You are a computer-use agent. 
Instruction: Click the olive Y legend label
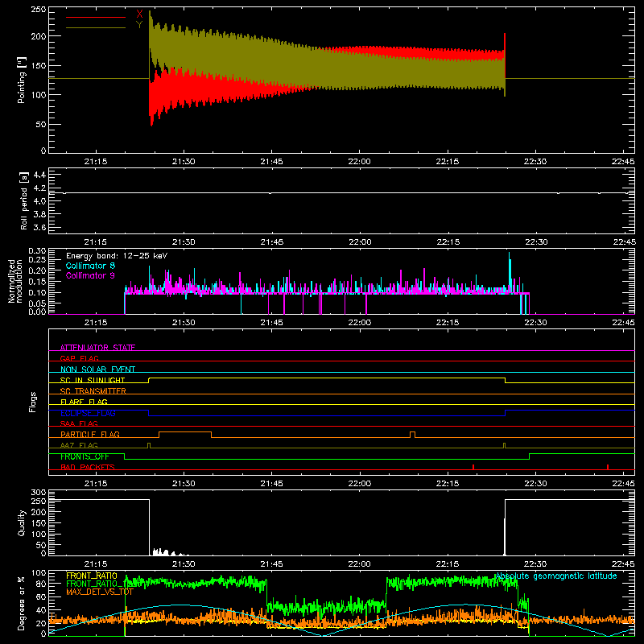point(139,25)
